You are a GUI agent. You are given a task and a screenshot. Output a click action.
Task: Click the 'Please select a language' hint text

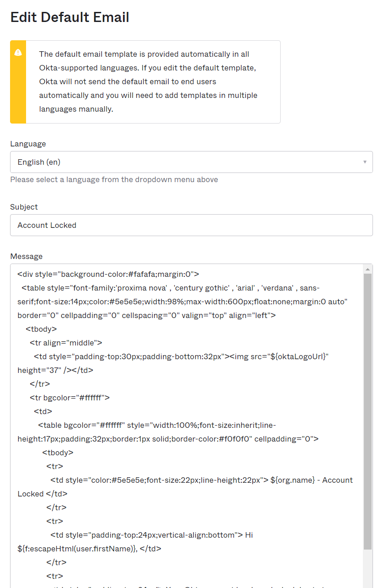(x=114, y=179)
